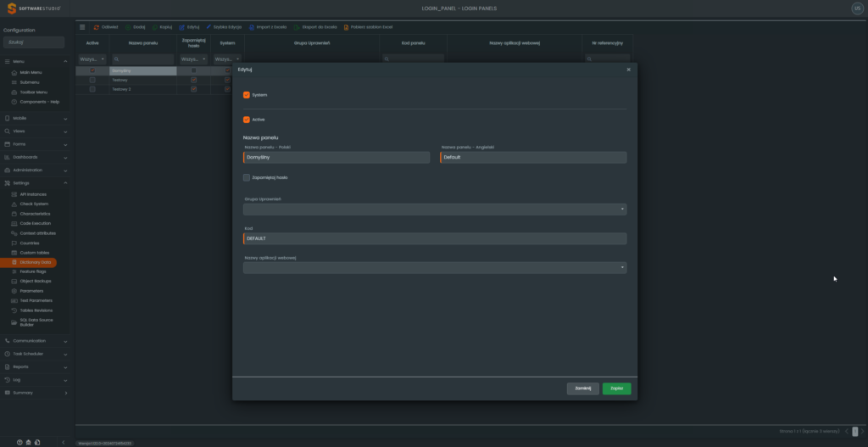Close the Edytuj dialog with the X

point(628,70)
